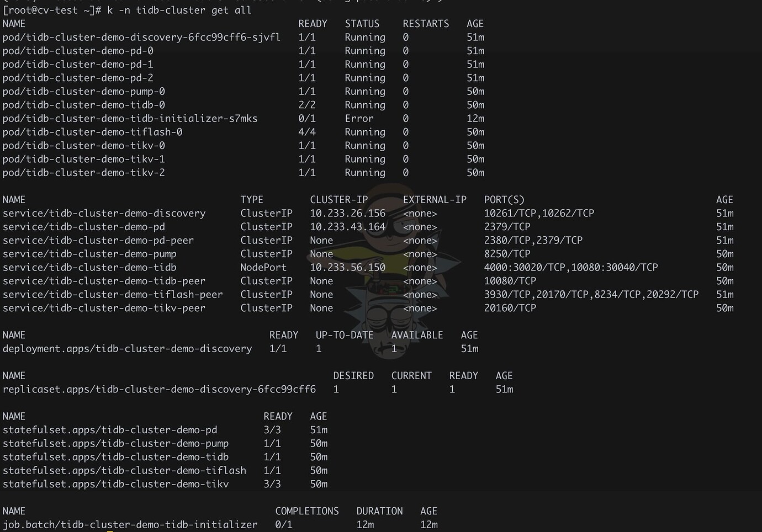Click the port text 4000:30020/TCP,10080:30040/TCP
The width and height of the screenshot is (762, 532).
570,268
